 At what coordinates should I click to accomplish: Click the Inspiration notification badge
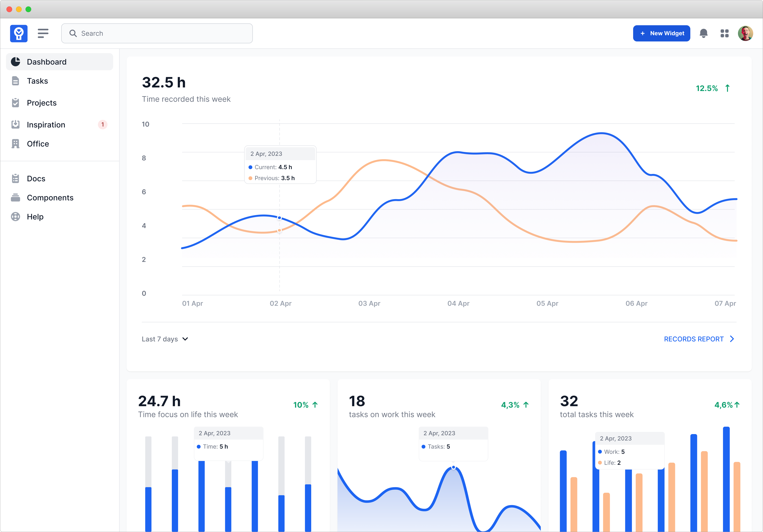pos(102,125)
